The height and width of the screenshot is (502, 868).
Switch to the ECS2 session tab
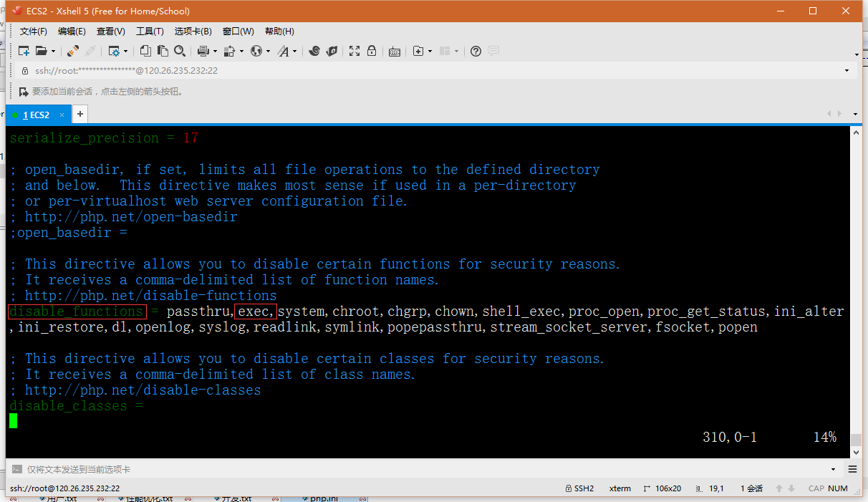pos(36,115)
